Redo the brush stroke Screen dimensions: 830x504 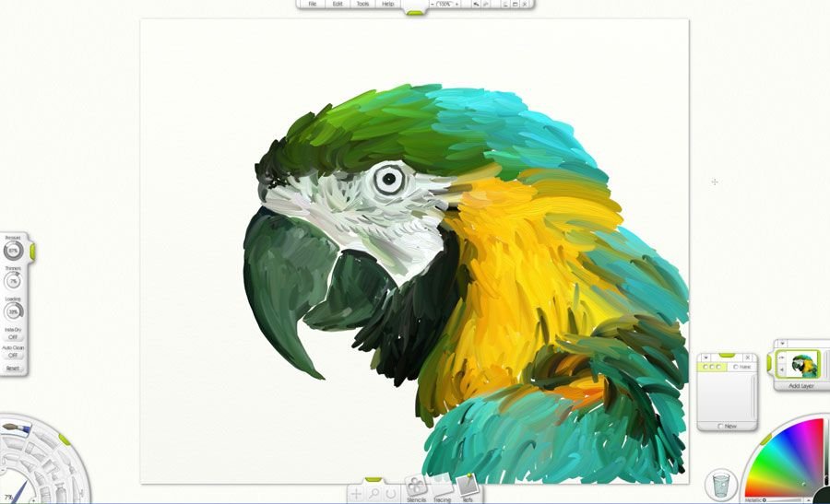coord(486,4)
